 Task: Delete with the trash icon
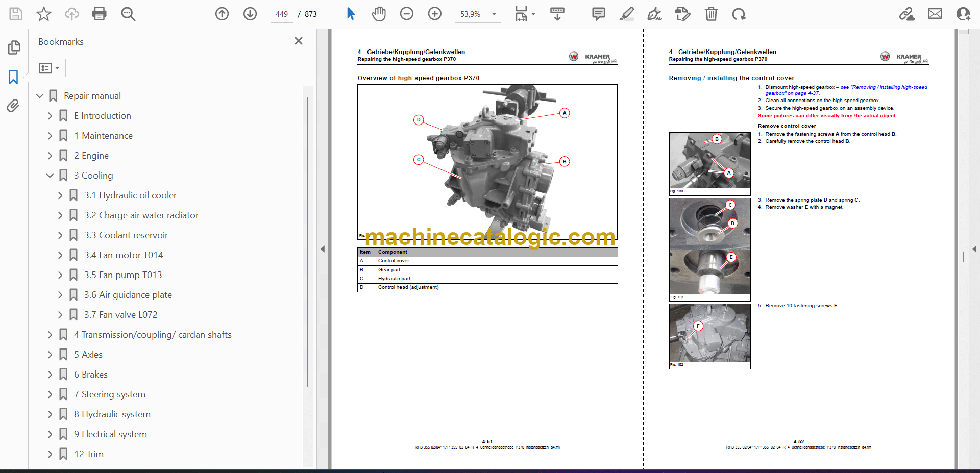(711, 14)
